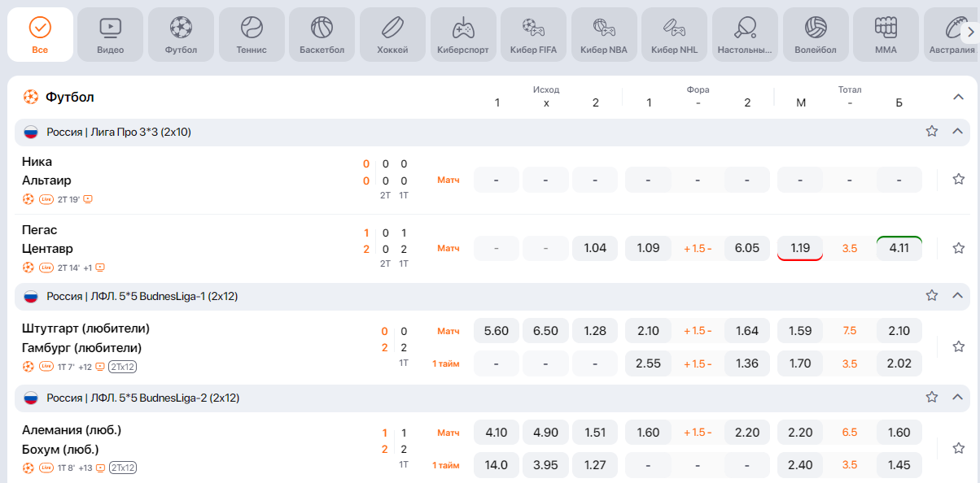Favorite the Лига Про 3*3 league

(x=932, y=132)
